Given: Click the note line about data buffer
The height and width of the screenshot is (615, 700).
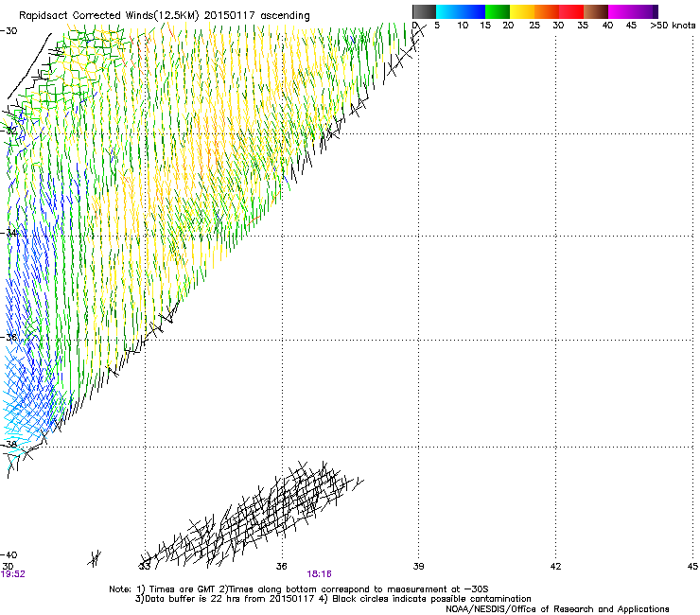Looking at the screenshot, I should [333, 599].
